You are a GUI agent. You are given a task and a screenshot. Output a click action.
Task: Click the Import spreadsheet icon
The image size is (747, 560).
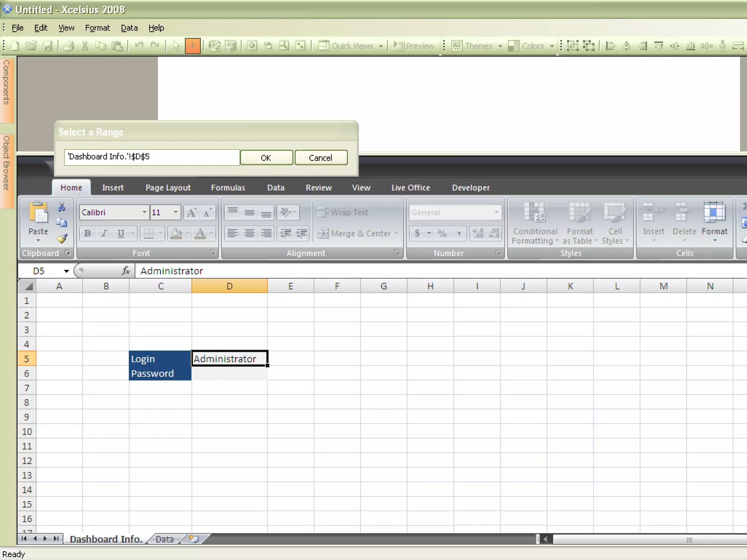214,46
